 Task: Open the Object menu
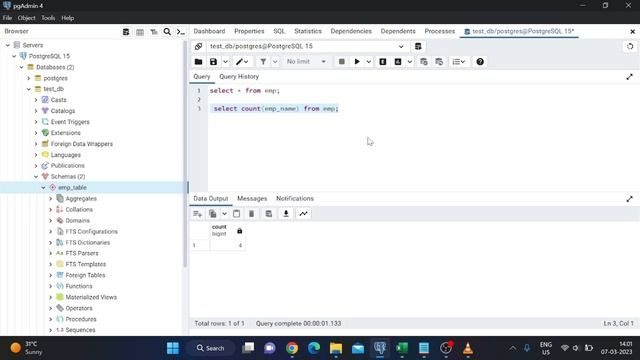tap(26, 18)
